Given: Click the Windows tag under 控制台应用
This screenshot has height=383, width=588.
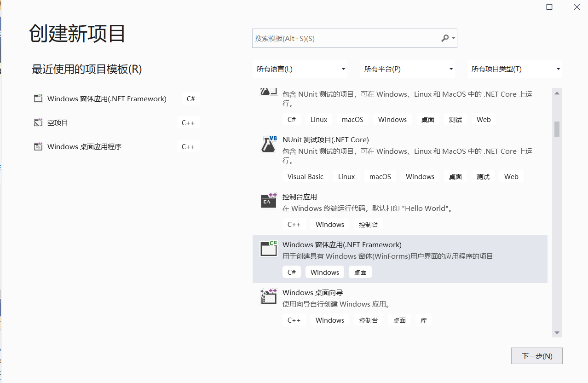Looking at the screenshot, I should point(330,224).
